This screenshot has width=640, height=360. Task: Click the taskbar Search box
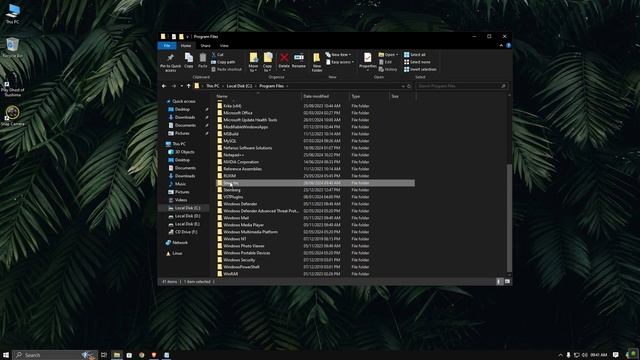[x=55, y=355]
